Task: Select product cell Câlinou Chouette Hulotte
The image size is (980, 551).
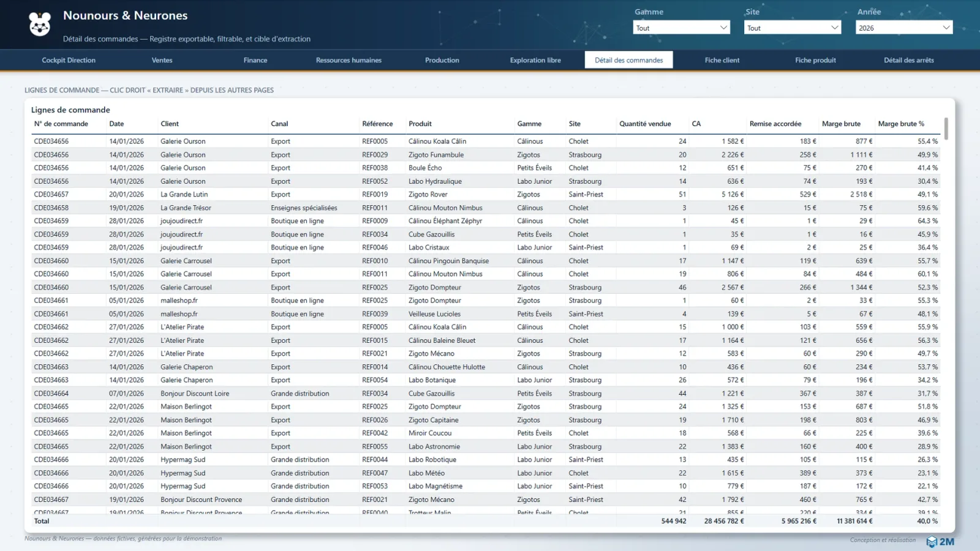Action: point(447,367)
